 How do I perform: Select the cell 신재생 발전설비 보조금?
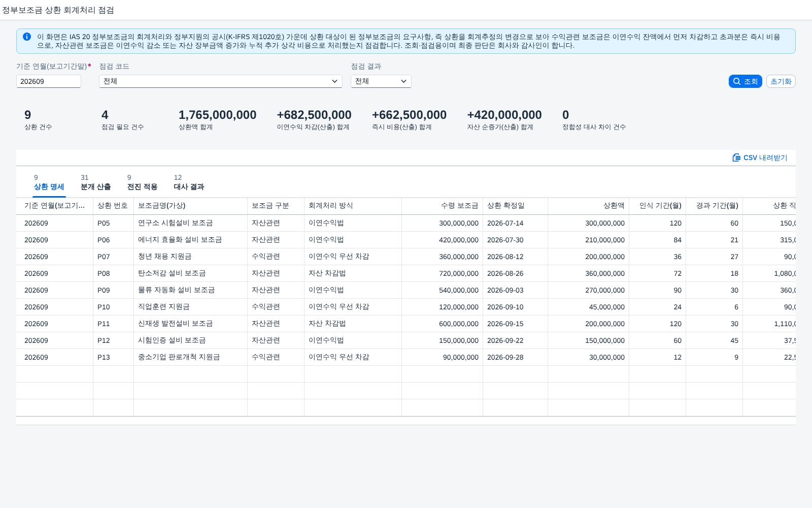pyautogui.click(x=190, y=324)
